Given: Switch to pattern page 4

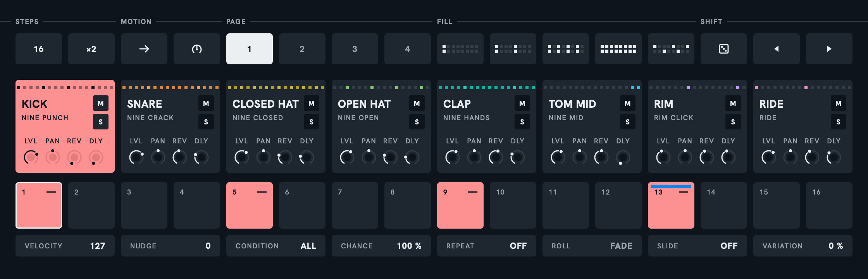Looking at the screenshot, I should click(x=408, y=49).
